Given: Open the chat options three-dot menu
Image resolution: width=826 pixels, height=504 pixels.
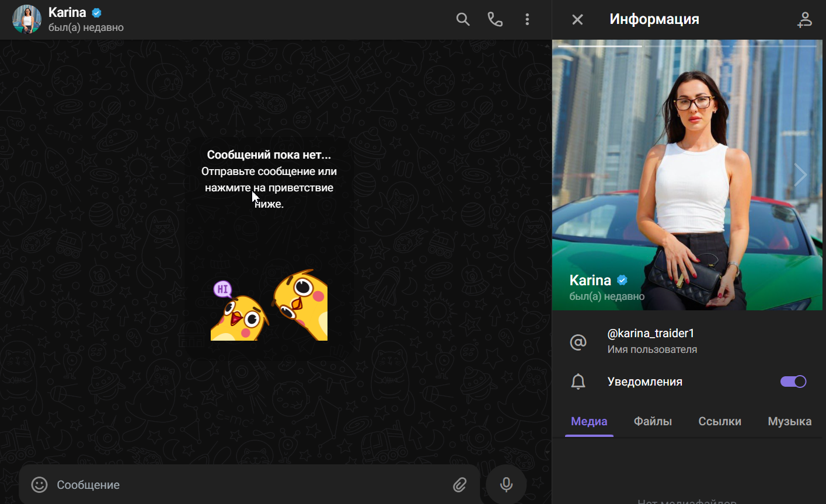Looking at the screenshot, I should tap(527, 19).
